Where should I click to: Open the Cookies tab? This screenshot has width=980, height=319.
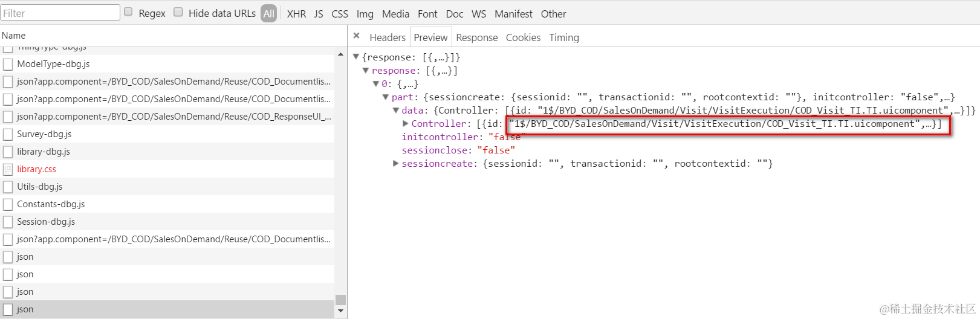[523, 37]
